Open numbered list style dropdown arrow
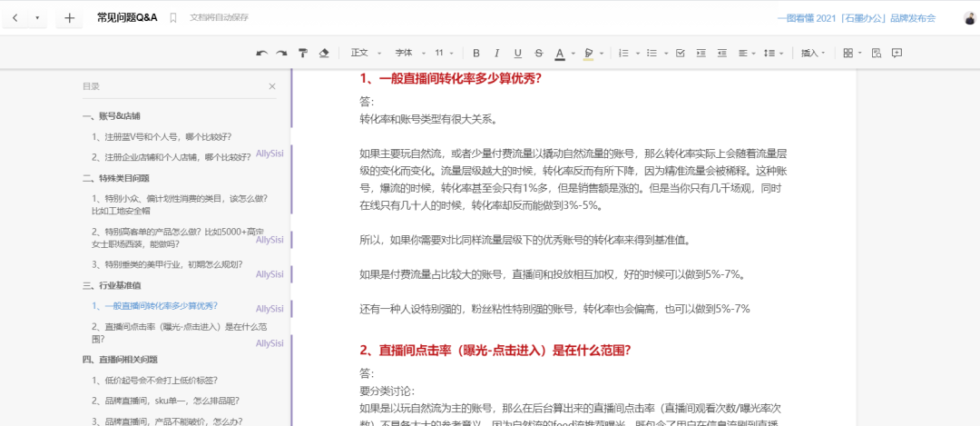This screenshot has width=980, height=426. 638,54
